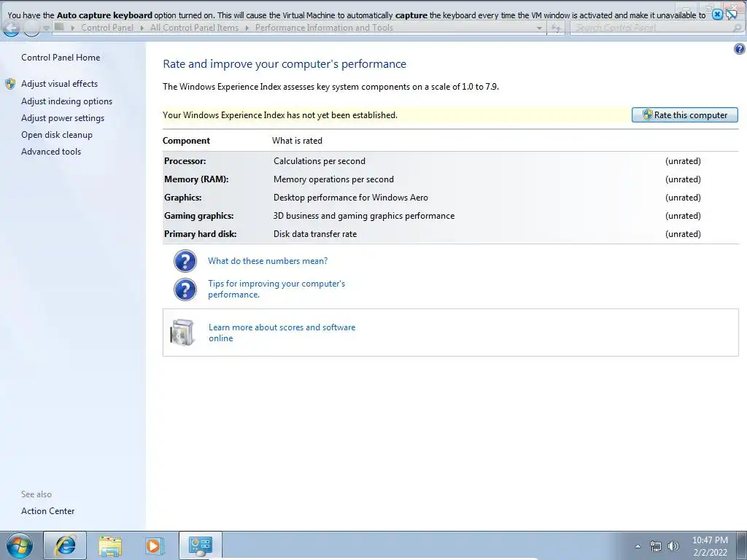Dismiss the Auto capture keyboard notification
This screenshot has height=560, width=747.
tap(717, 15)
